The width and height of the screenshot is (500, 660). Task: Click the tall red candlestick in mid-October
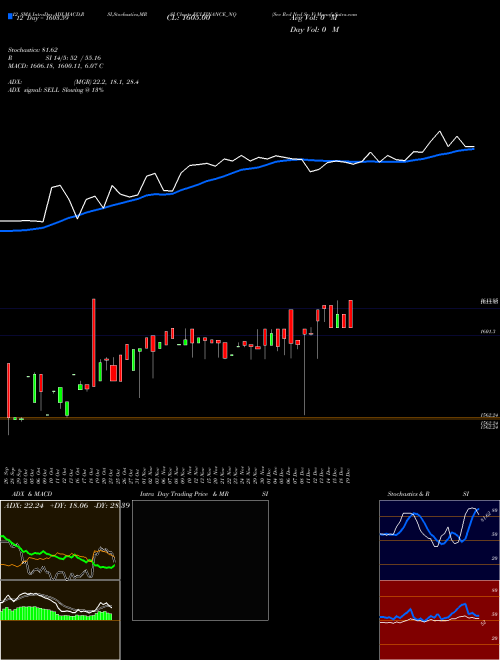tap(93, 343)
